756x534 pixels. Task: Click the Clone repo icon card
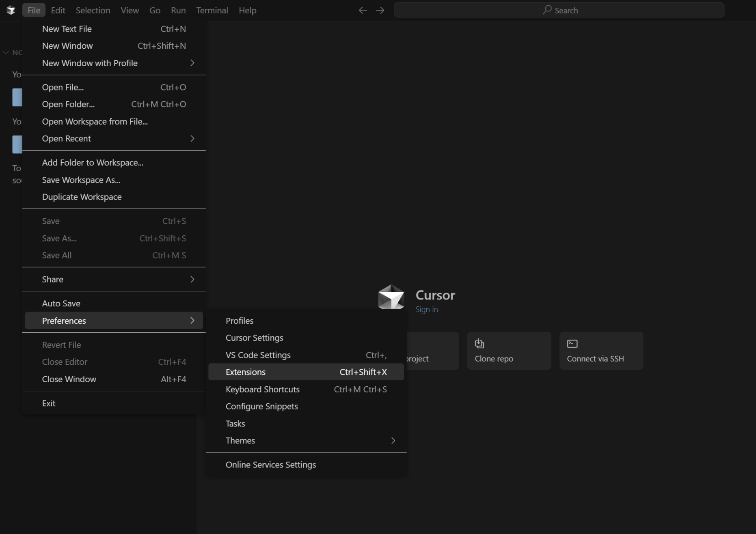coord(509,351)
